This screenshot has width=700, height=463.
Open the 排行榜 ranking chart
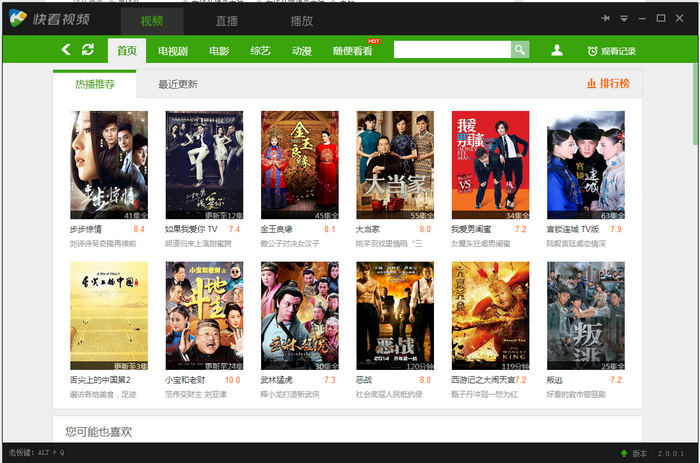[608, 83]
